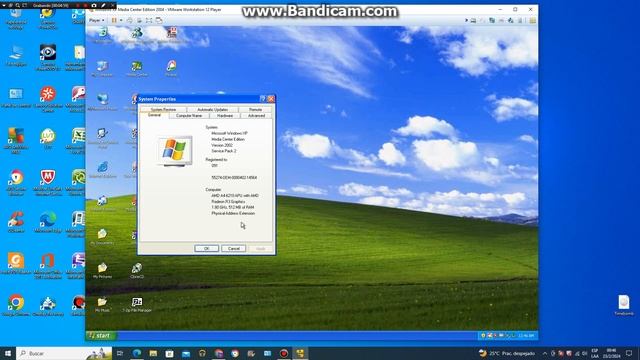Switch to the System Restore tab

tap(163, 109)
